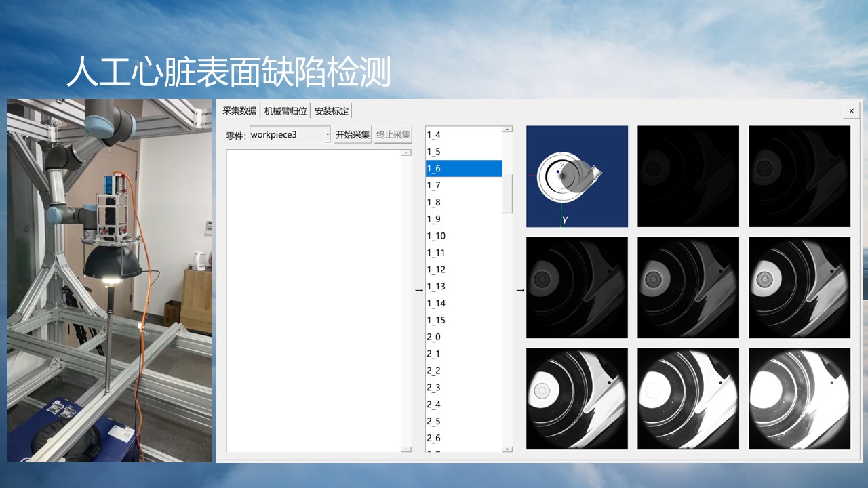The image size is (868, 488).
Task: Close the acquisition window with the × button
Action: 851,110
